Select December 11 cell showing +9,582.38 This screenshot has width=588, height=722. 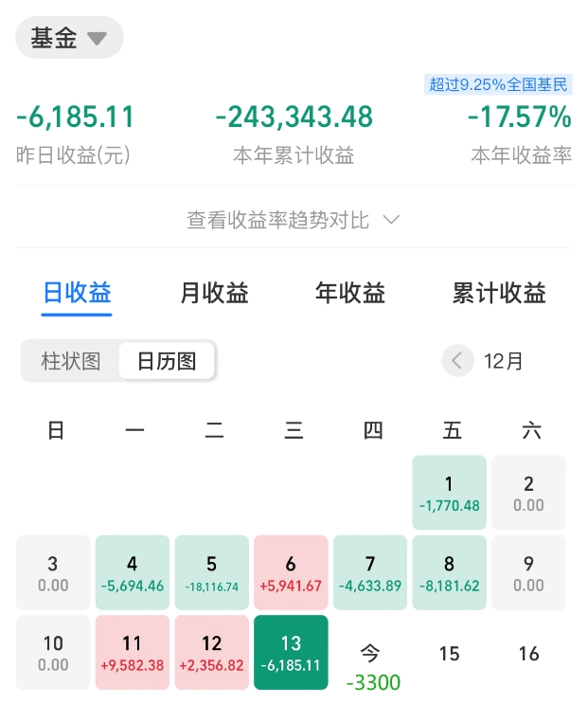133,653
